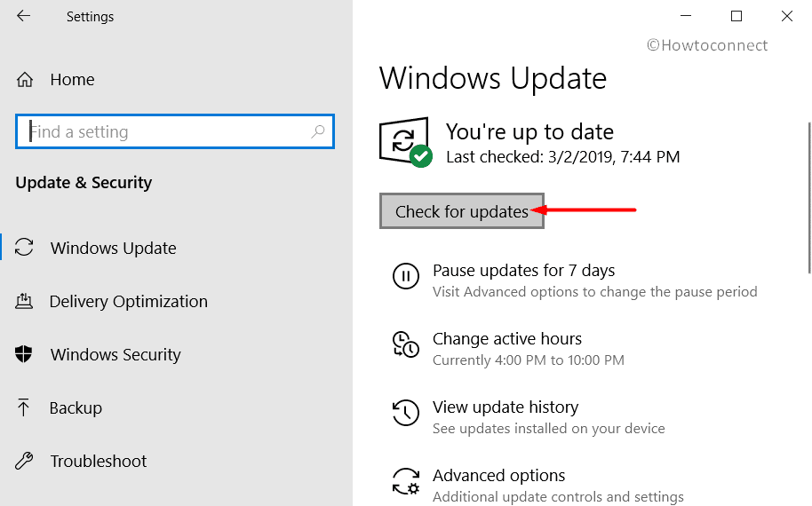Image resolution: width=812 pixels, height=506 pixels.
Task: Click the Check for updates button
Action: coord(461,211)
